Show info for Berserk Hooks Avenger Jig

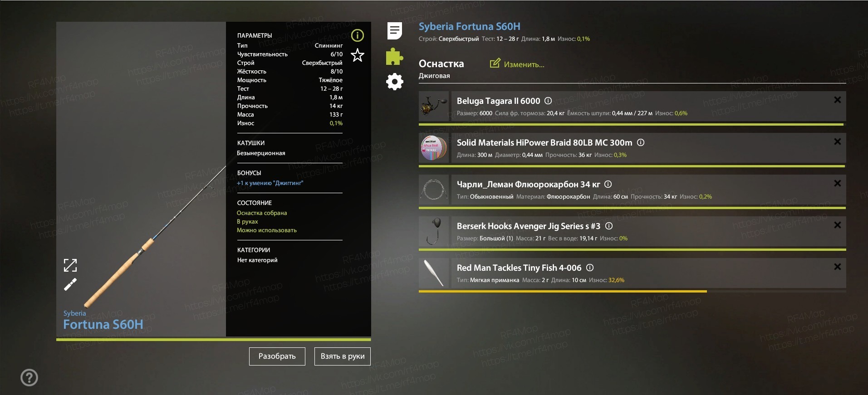coord(609,226)
